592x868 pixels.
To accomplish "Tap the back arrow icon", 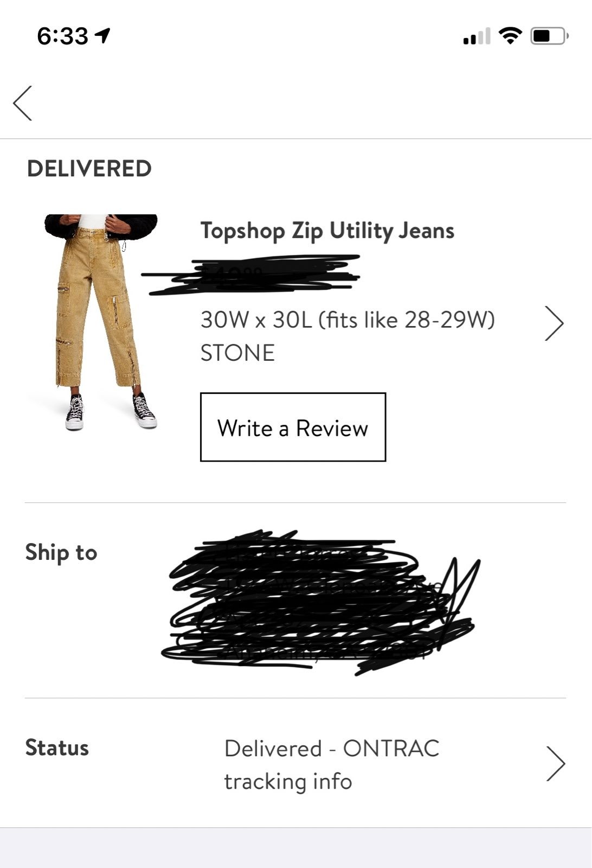I will coord(23,103).
